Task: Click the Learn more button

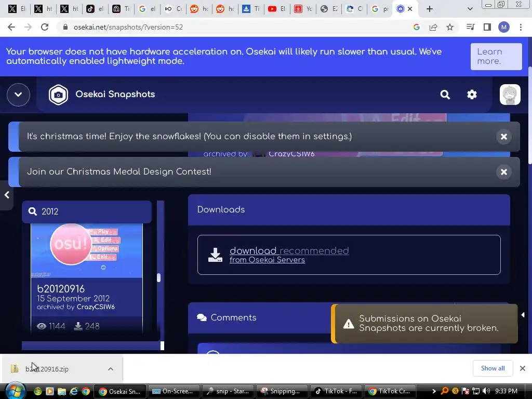Action: coord(496,56)
